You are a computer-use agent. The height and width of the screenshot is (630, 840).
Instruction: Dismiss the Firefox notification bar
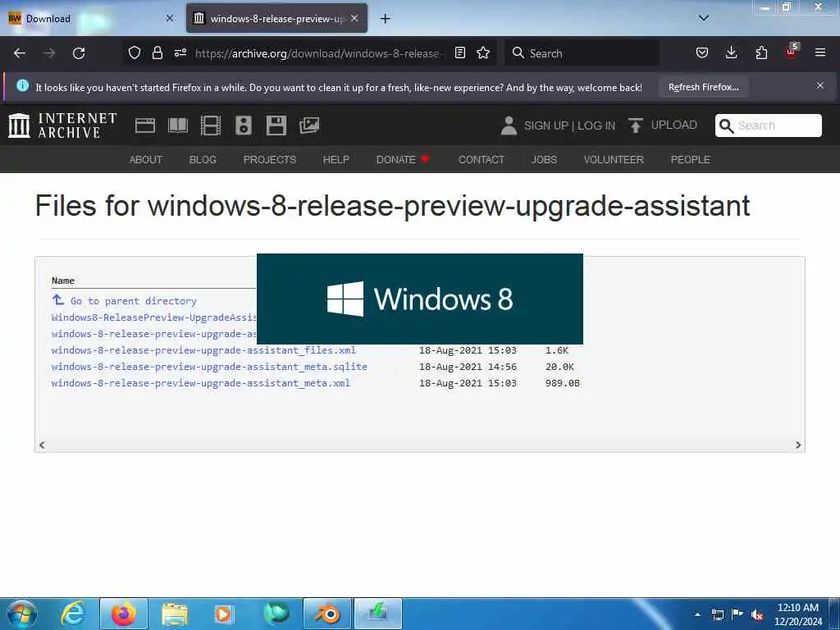click(820, 85)
